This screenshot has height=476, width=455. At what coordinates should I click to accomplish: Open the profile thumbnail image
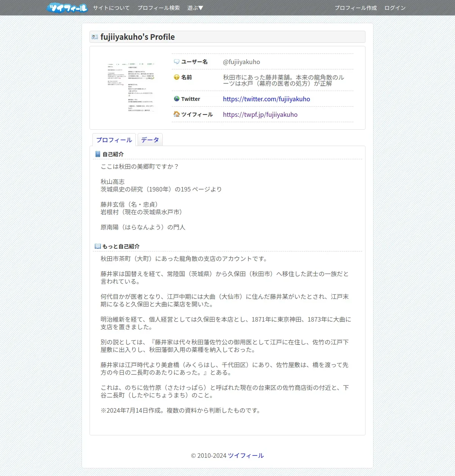point(131,87)
